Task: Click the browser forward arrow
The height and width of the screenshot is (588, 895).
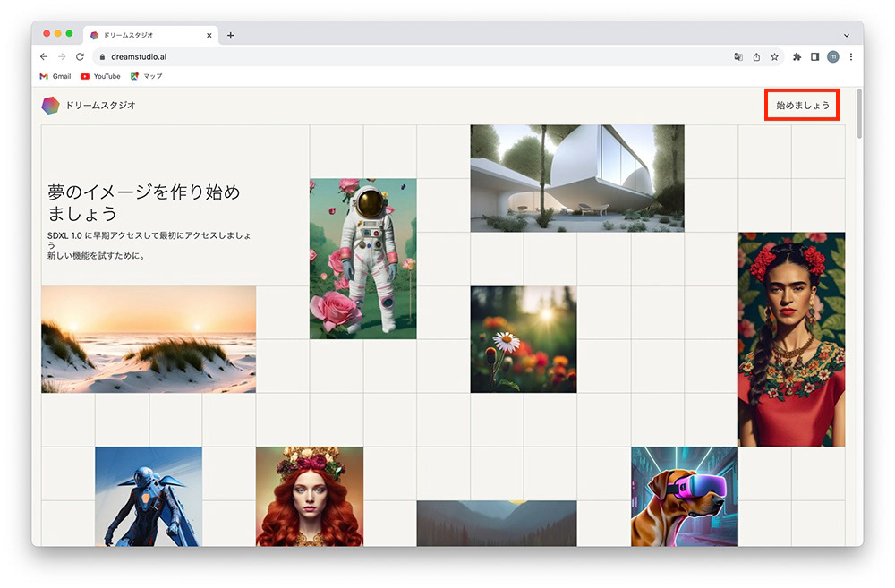Action: point(62,56)
